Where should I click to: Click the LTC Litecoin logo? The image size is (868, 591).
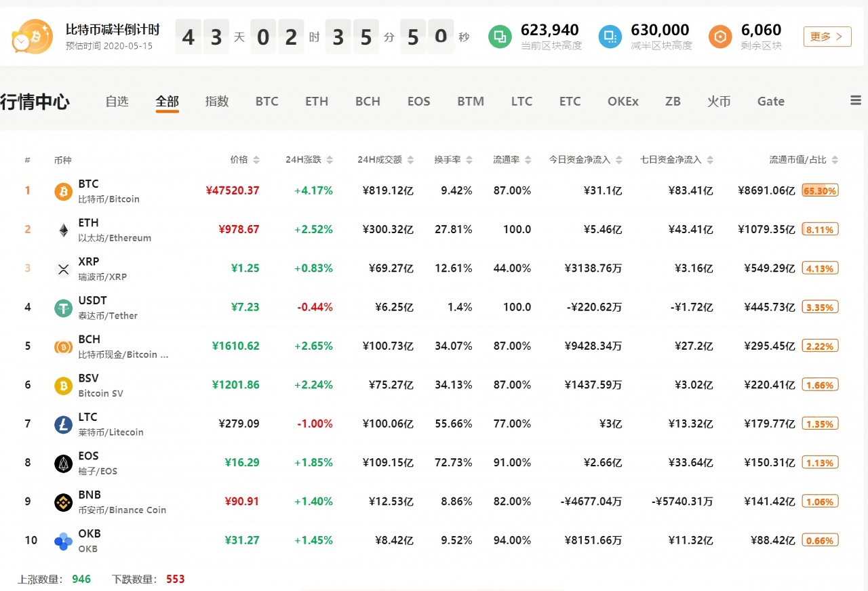(63, 425)
